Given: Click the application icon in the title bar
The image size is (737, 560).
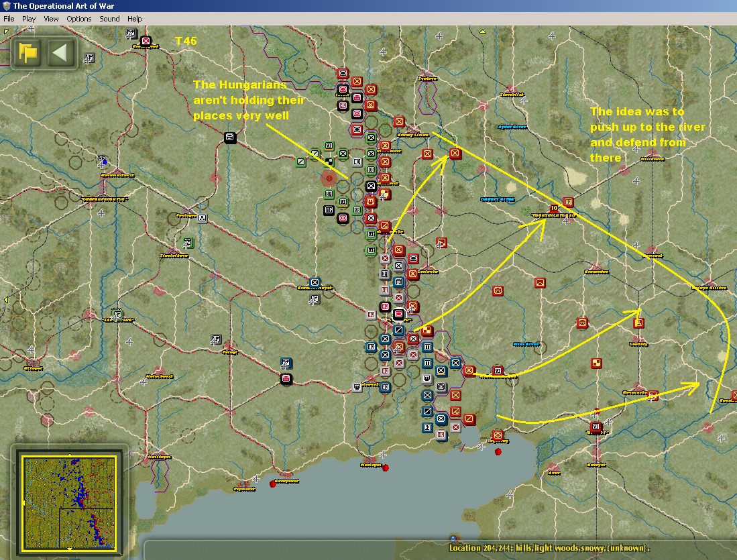Looking at the screenshot, I should [x=6, y=6].
